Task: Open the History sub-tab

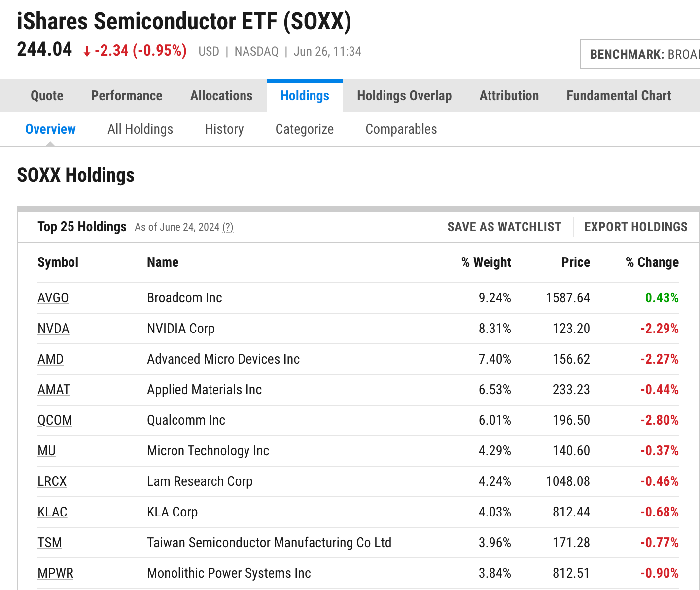Action: pos(224,129)
